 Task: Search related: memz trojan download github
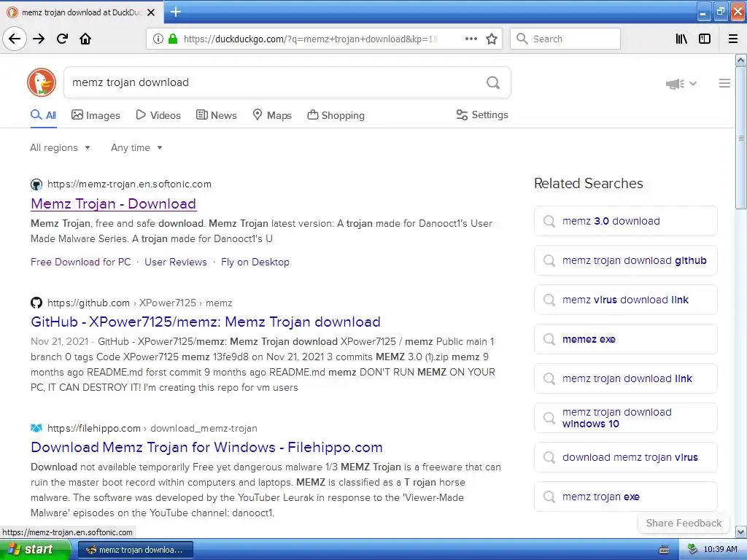pyautogui.click(x=625, y=260)
